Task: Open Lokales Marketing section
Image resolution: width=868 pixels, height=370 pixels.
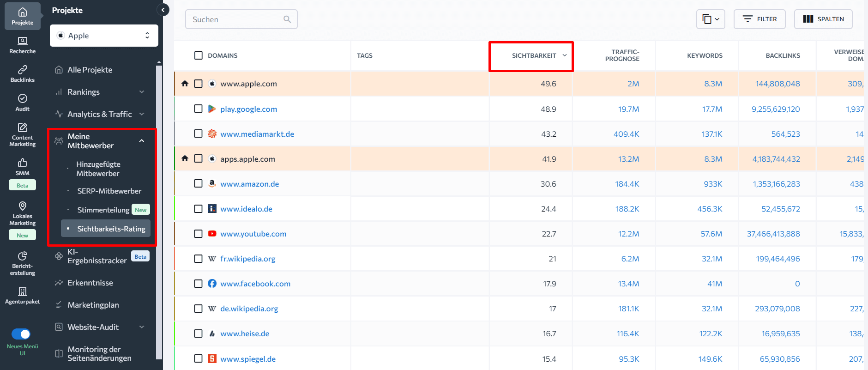Action: 22,213
